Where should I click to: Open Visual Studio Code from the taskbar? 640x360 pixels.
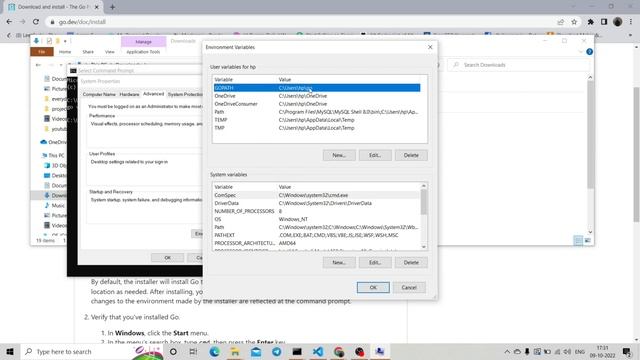tap(318, 351)
